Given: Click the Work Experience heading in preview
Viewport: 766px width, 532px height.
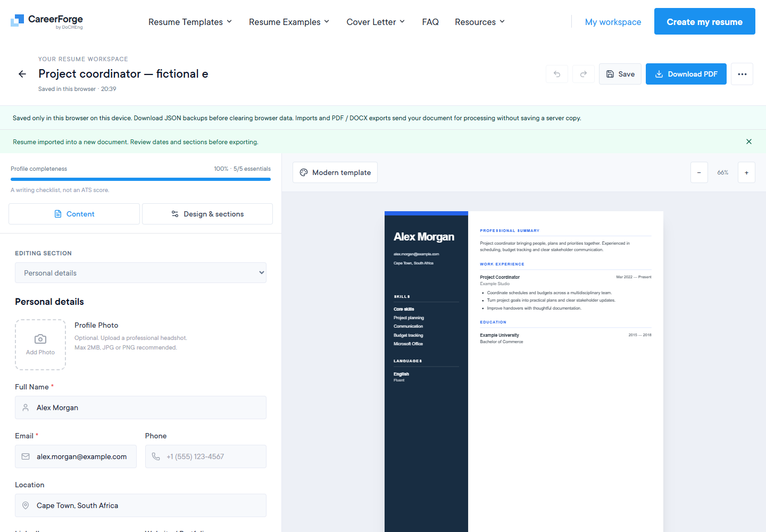Looking at the screenshot, I should pos(502,264).
